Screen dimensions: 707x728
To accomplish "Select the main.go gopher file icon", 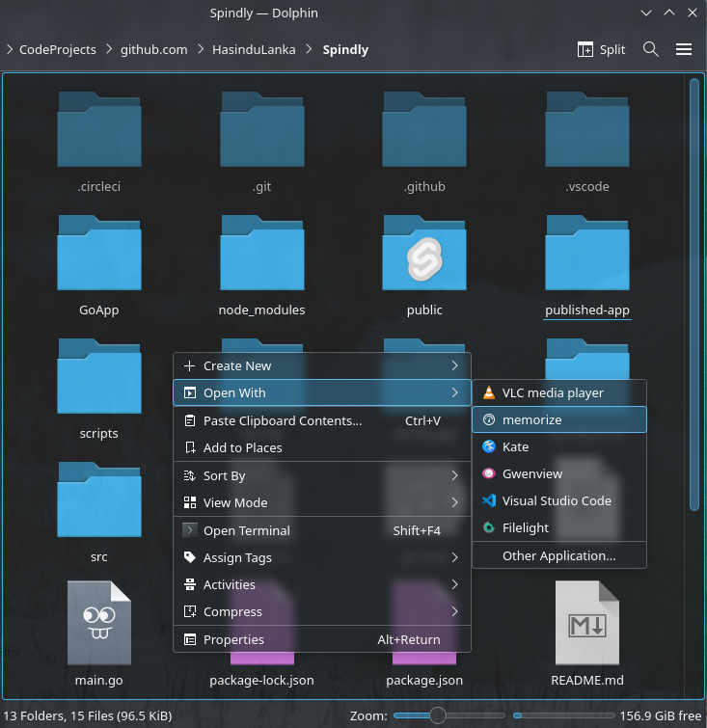I will 99,623.
